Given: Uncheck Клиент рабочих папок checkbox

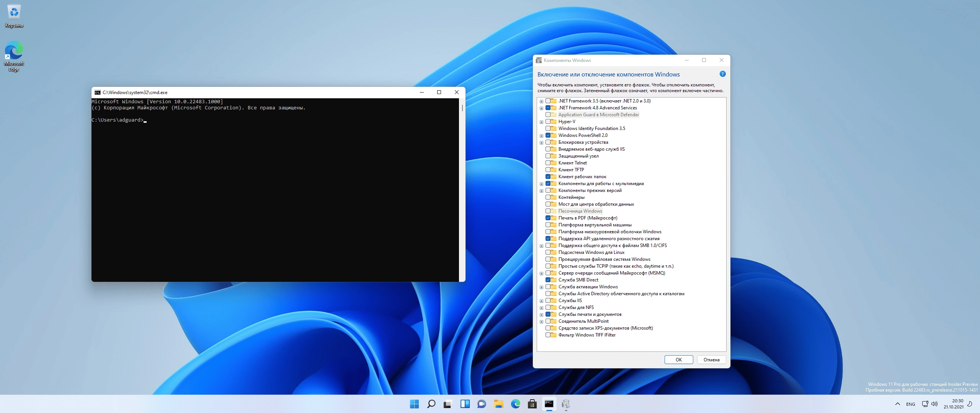Looking at the screenshot, I should click(x=548, y=177).
